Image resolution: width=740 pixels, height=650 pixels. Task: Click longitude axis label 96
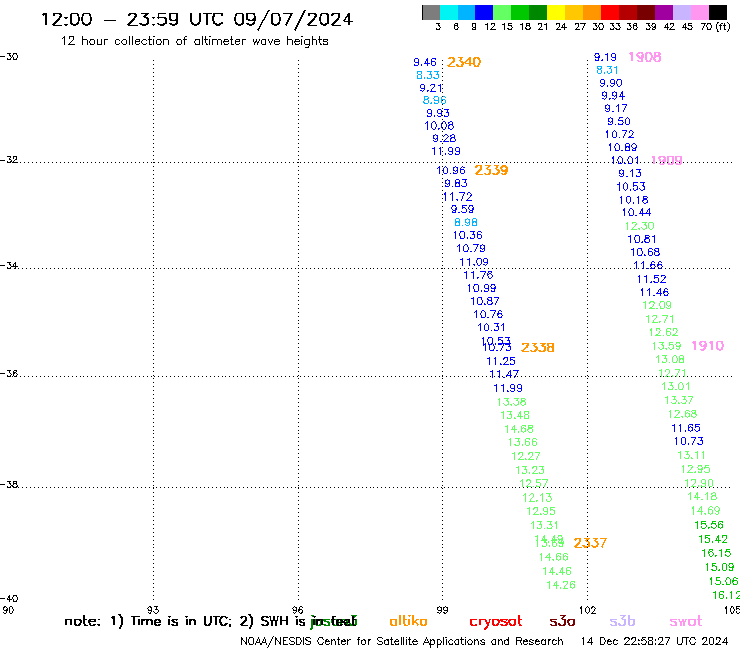(298, 610)
